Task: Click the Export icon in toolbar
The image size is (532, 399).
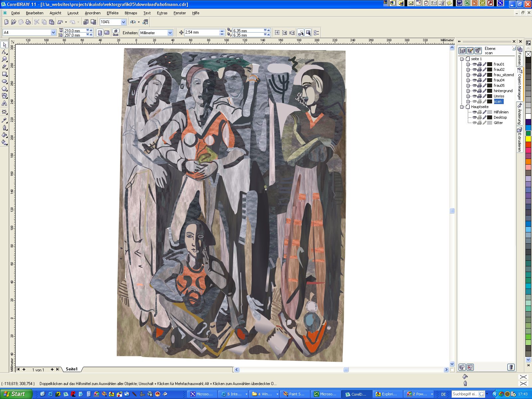Action: tap(93, 22)
